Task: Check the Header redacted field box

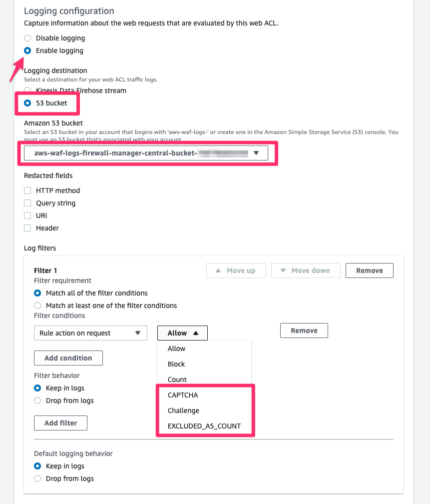Action: pos(27,228)
